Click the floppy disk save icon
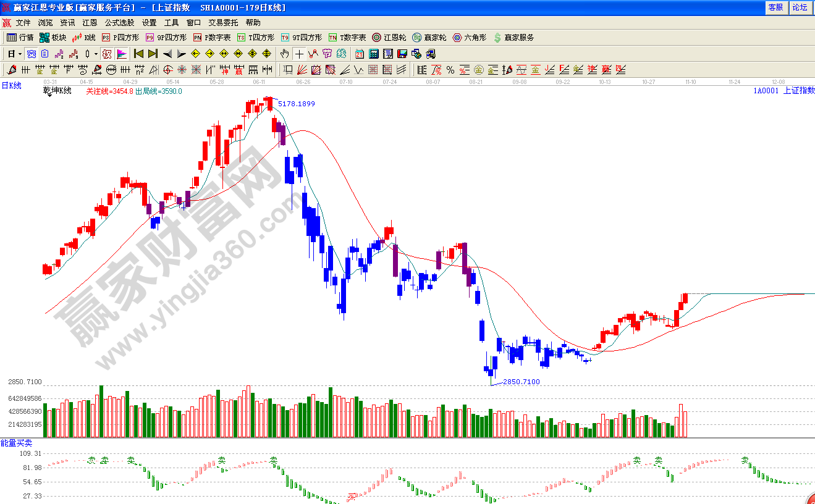This screenshot has height=504, width=815. click(x=402, y=54)
